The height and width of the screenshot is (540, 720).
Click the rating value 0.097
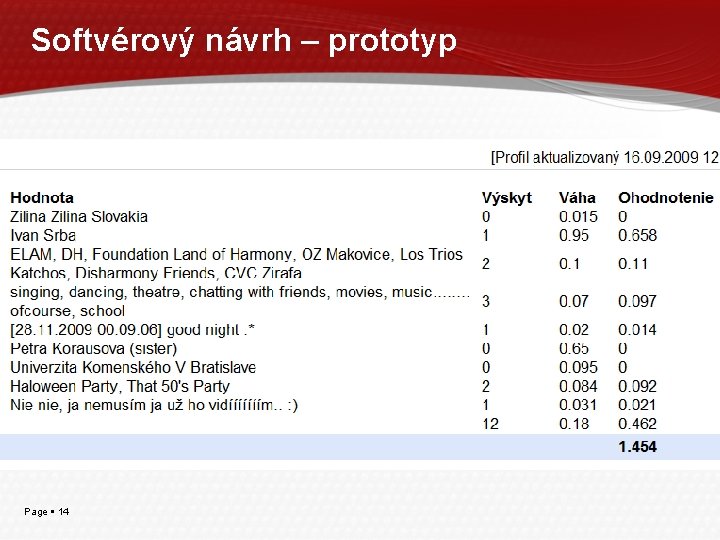pyautogui.click(x=637, y=301)
